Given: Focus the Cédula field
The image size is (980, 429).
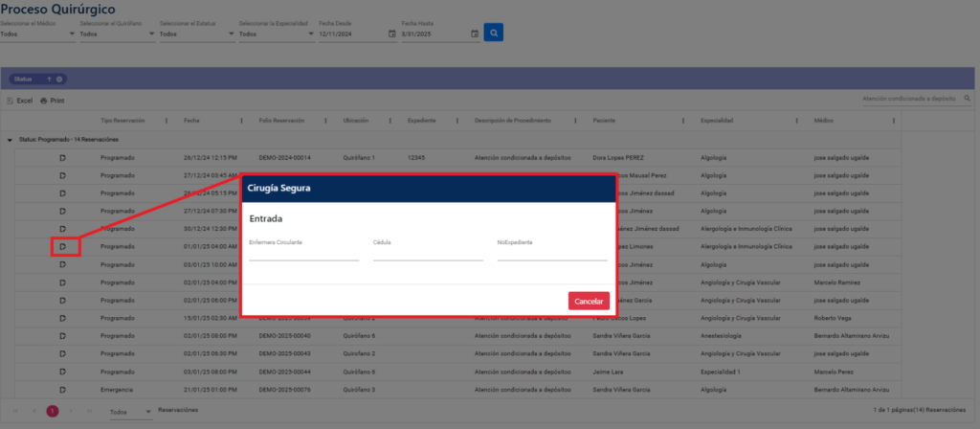Looking at the screenshot, I should coord(428,254).
